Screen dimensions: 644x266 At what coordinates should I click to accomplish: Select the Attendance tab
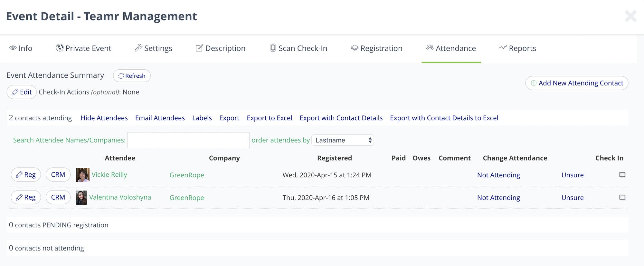click(451, 48)
